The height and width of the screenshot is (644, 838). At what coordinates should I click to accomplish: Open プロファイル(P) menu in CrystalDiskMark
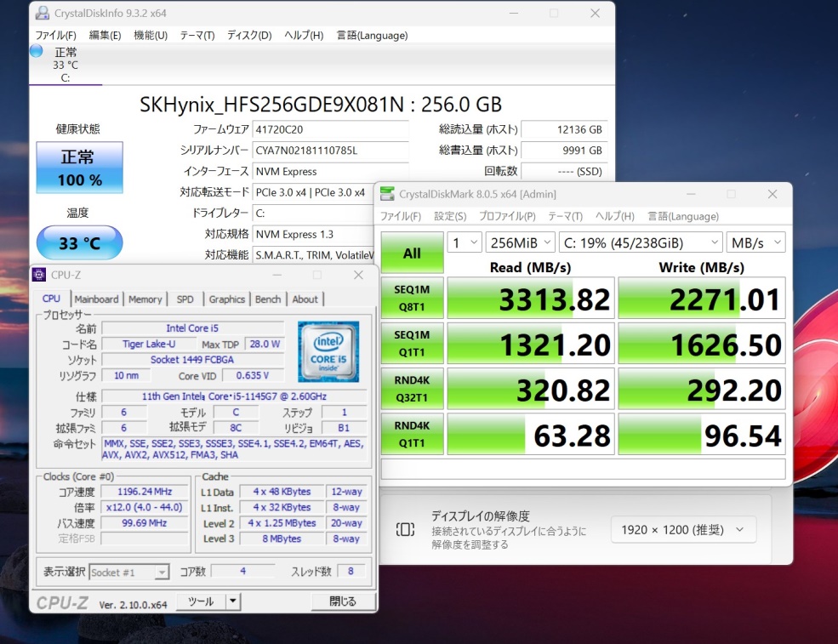[x=507, y=216]
